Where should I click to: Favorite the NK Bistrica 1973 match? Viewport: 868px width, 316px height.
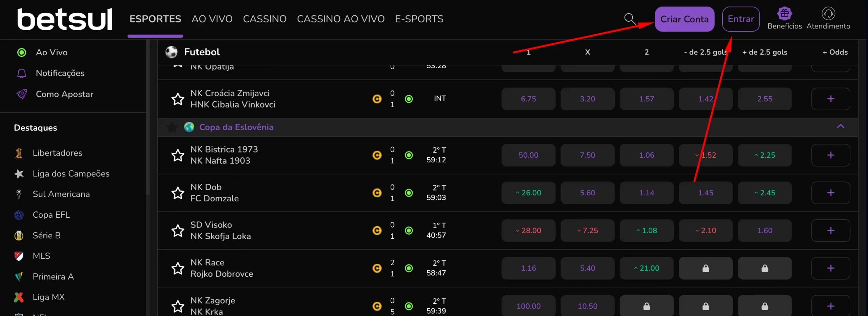pos(178,155)
